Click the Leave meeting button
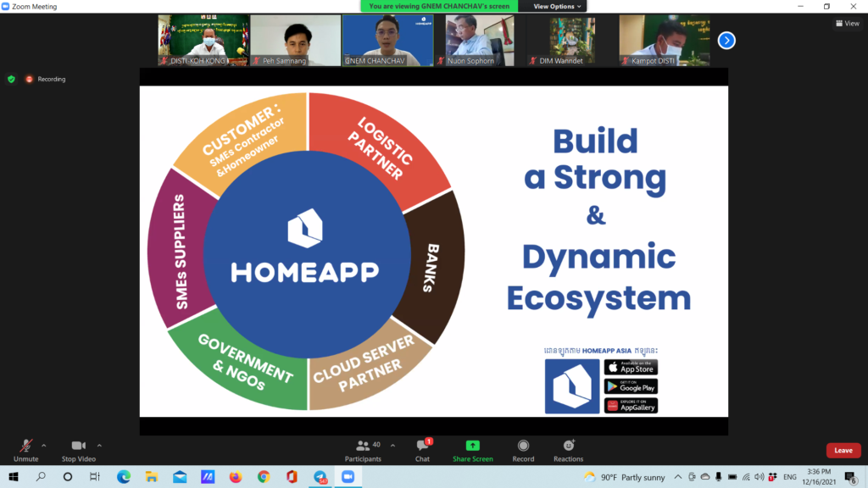 pyautogui.click(x=843, y=451)
